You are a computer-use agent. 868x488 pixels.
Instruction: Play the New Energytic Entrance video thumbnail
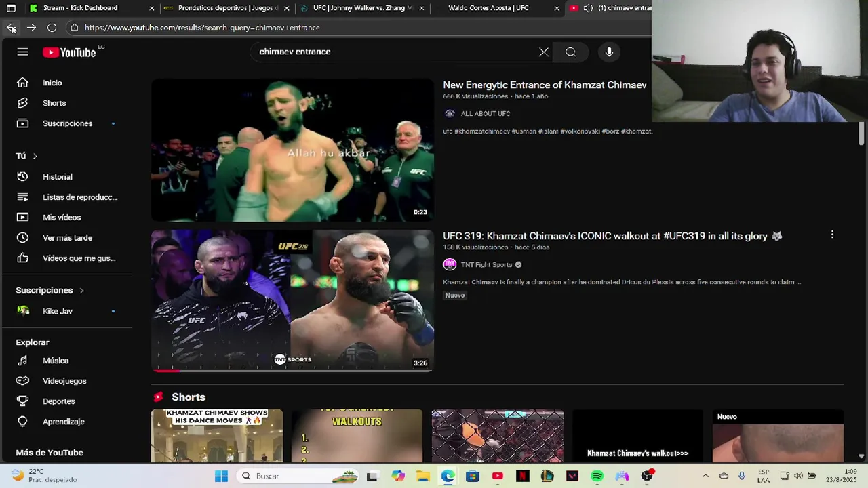point(292,150)
